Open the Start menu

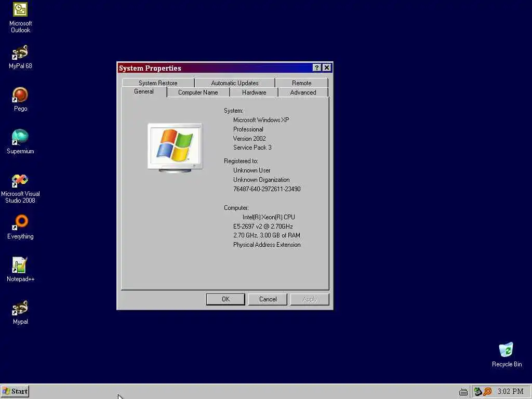pyautogui.click(x=15, y=392)
